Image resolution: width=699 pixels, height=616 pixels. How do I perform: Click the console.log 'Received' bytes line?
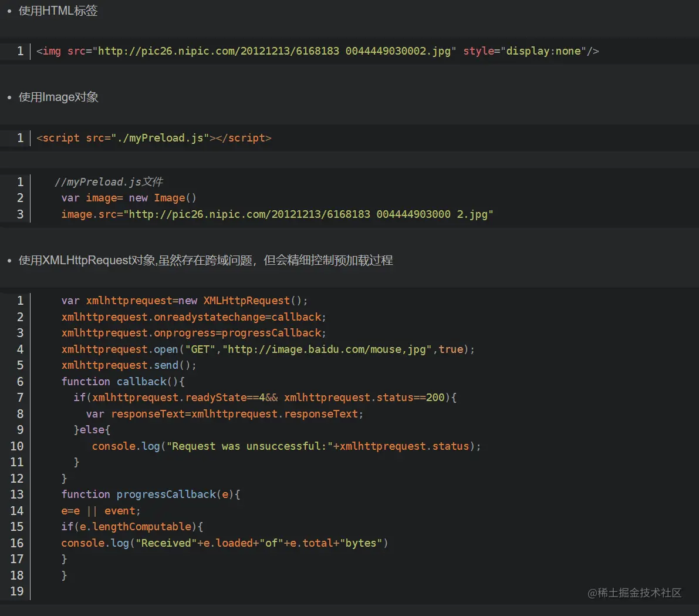point(225,543)
